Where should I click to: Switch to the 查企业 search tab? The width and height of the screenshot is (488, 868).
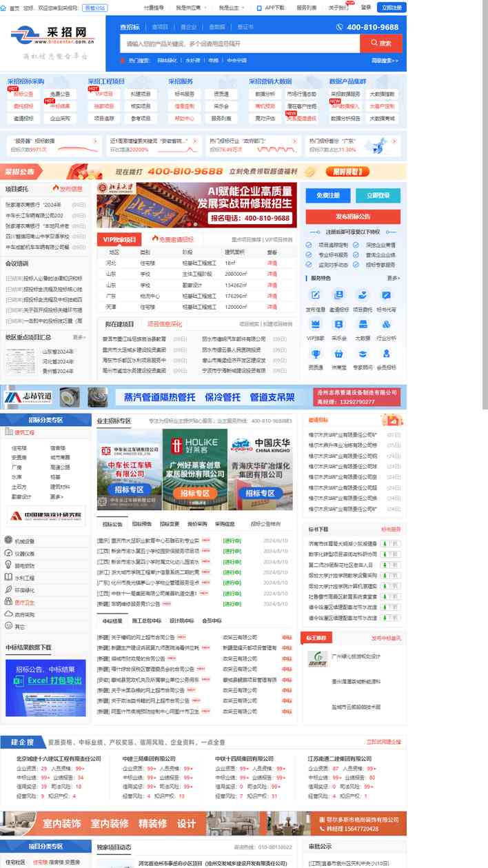[x=188, y=27]
